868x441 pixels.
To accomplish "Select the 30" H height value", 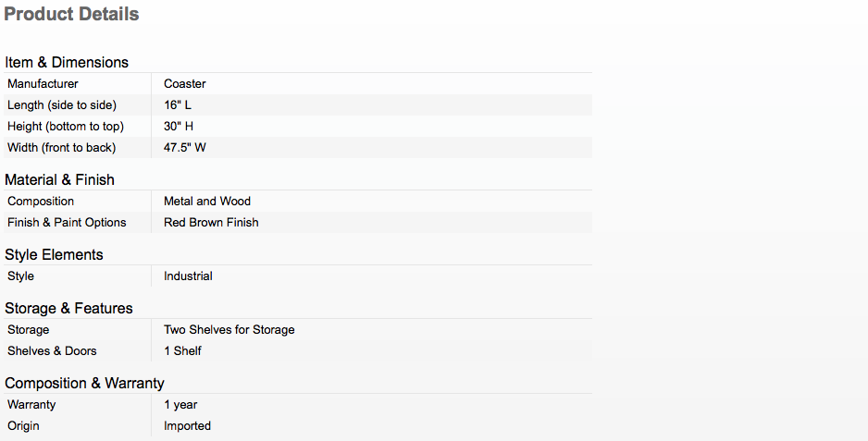I will pos(179,126).
